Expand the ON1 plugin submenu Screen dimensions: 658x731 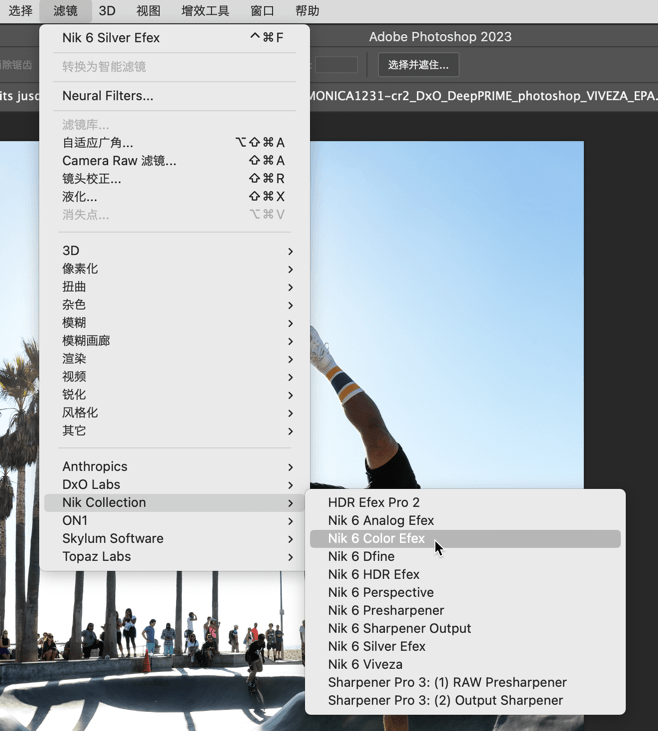pyautogui.click(x=174, y=521)
